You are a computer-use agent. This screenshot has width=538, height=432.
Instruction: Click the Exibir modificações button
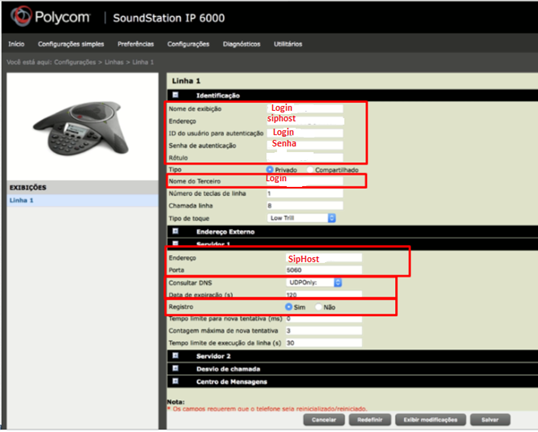431,420
